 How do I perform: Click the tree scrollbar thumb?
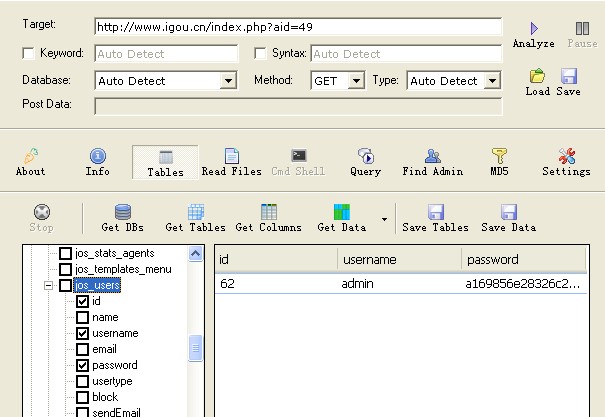tap(195, 348)
